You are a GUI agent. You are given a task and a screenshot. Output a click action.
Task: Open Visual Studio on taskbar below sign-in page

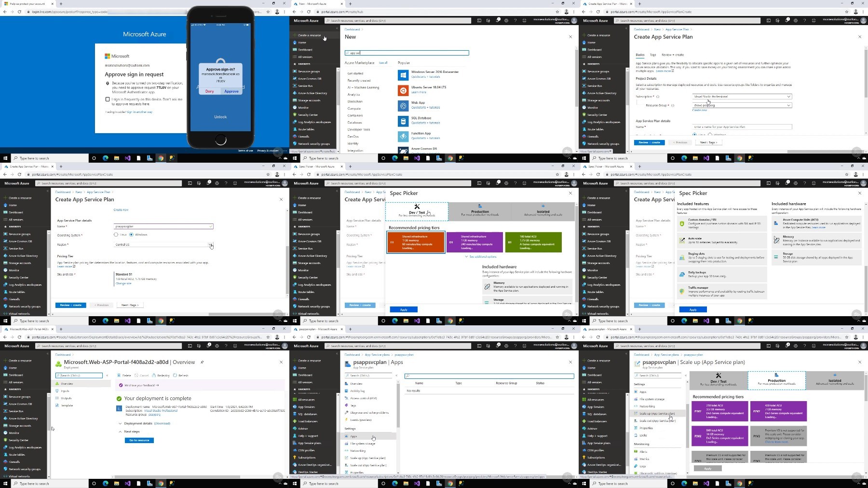127,158
